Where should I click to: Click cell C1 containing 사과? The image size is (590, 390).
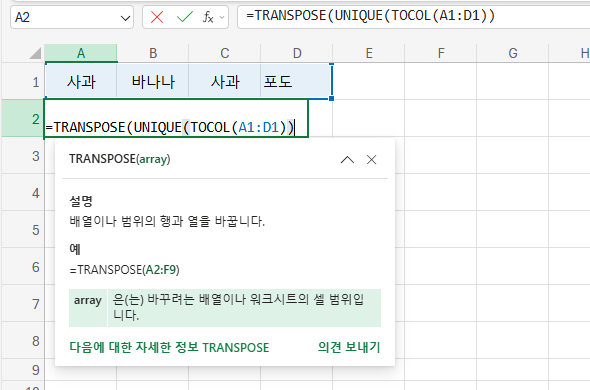[225, 82]
